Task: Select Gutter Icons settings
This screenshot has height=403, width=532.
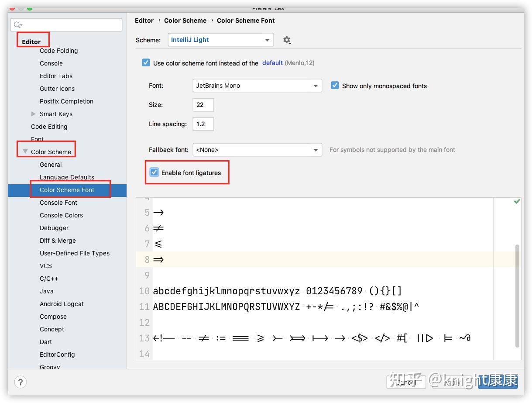Action: click(57, 89)
